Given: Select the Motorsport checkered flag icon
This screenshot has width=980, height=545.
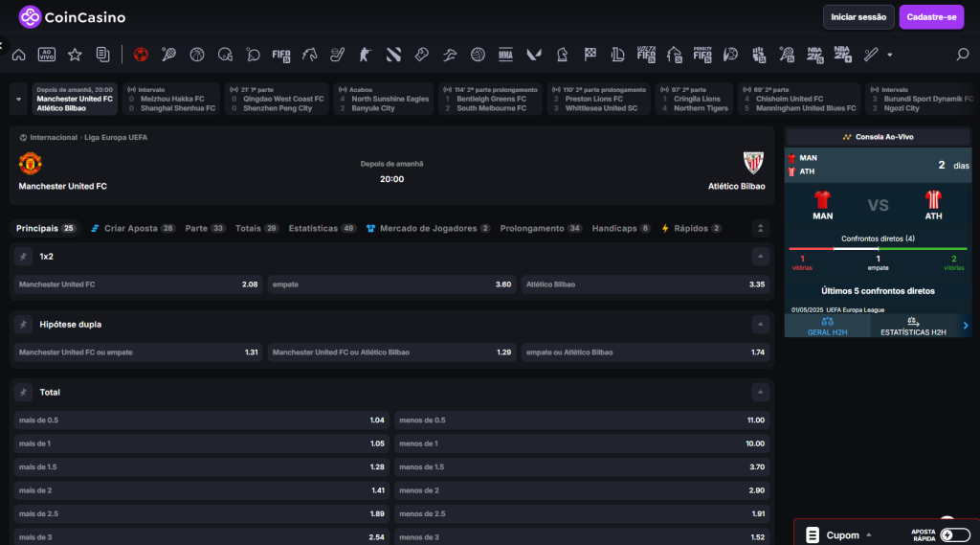Looking at the screenshot, I should pyautogui.click(x=590, y=55).
